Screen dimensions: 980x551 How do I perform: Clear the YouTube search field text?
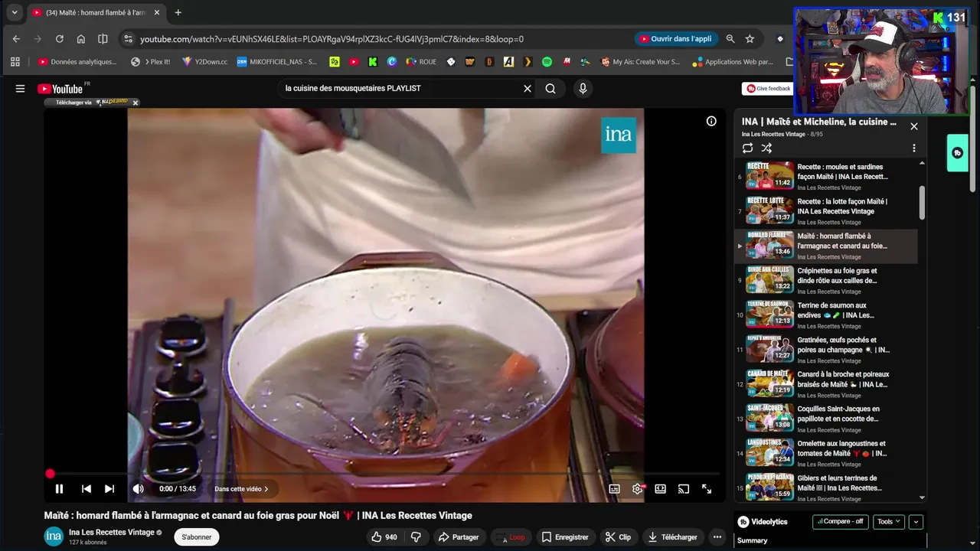point(528,89)
